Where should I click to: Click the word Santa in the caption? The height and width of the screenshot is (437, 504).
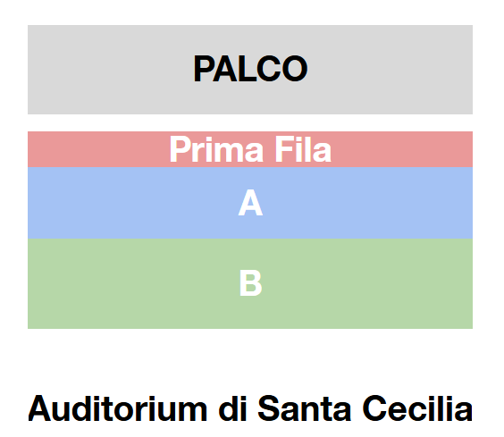304,408
